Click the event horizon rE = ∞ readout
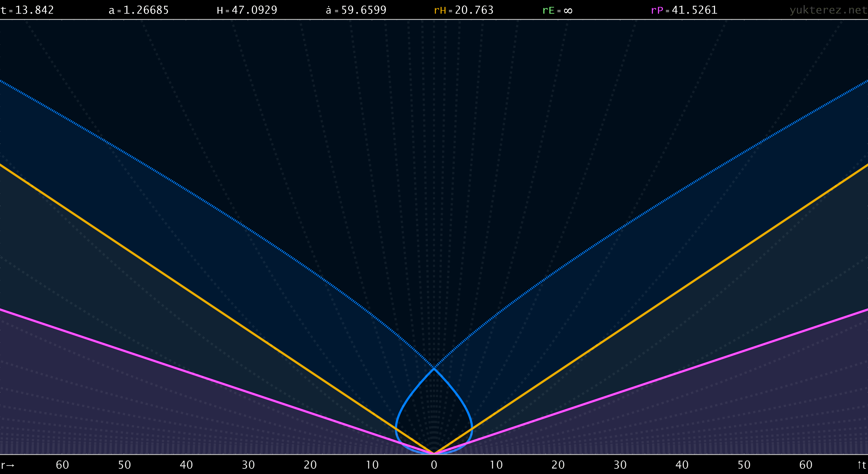 coord(557,10)
